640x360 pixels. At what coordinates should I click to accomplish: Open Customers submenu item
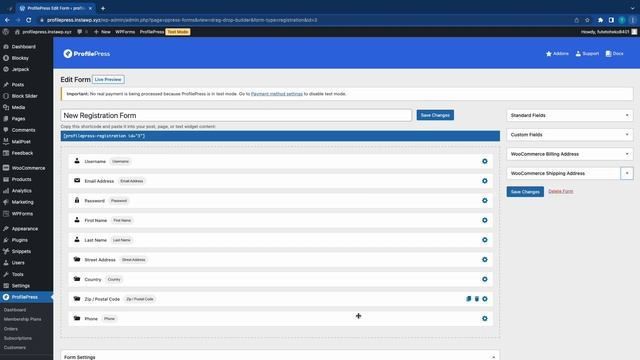15,347
